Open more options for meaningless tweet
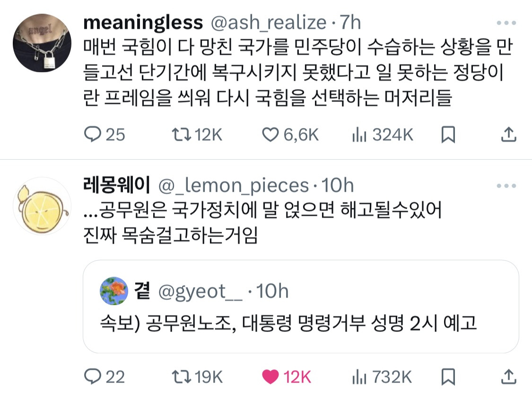 506,23
